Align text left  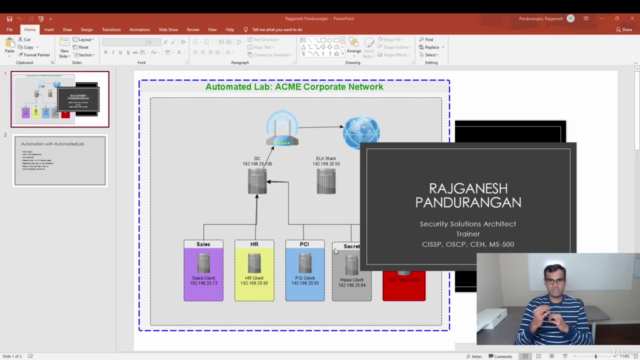point(195,52)
